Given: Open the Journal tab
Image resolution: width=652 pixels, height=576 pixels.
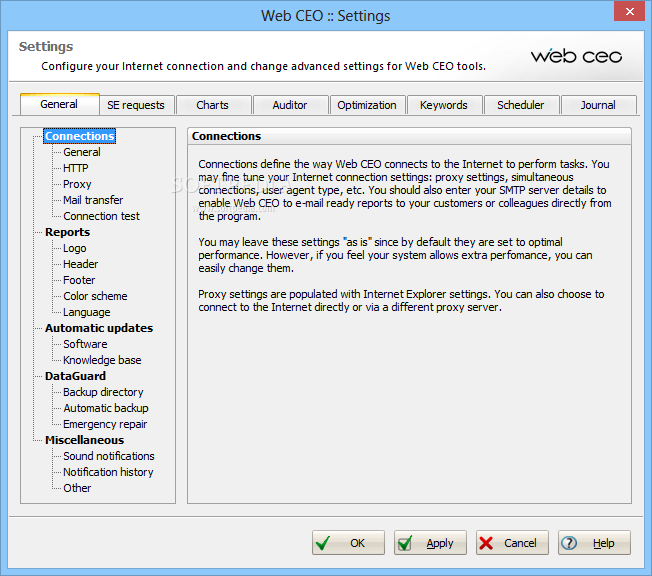Looking at the screenshot, I should click(x=598, y=105).
